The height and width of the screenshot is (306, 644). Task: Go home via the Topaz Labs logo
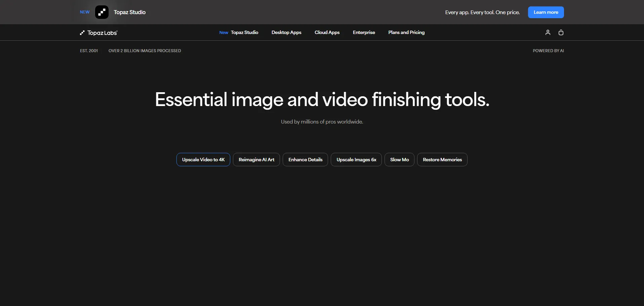pos(98,33)
